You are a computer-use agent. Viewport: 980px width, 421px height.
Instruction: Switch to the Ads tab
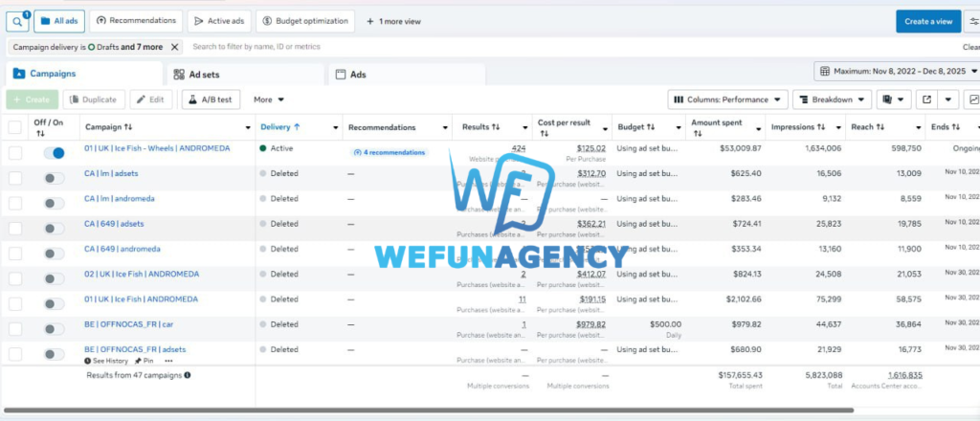pos(357,75)
